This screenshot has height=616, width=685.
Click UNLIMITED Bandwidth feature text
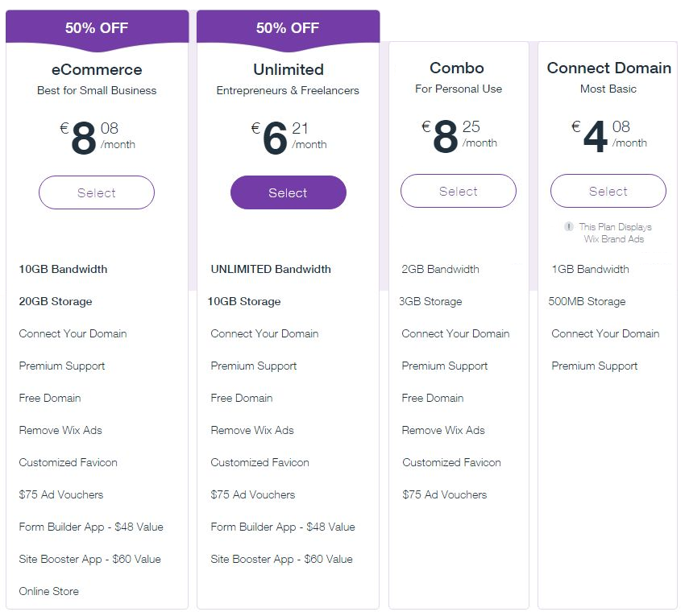[271, 269]
